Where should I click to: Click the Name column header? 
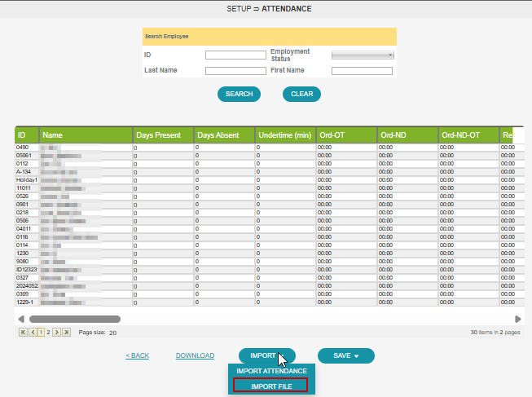(86, 135)
